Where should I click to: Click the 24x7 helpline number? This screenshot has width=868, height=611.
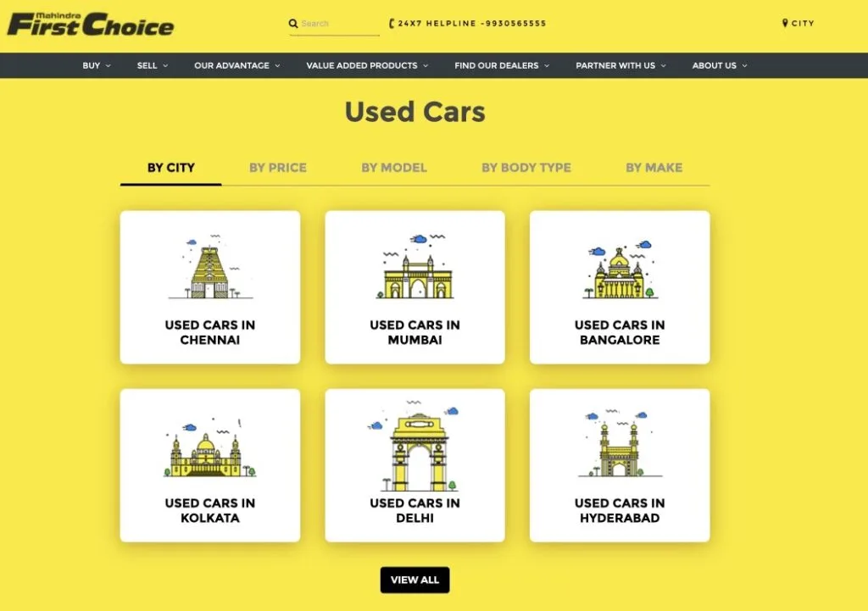click(x=472, y=23)
